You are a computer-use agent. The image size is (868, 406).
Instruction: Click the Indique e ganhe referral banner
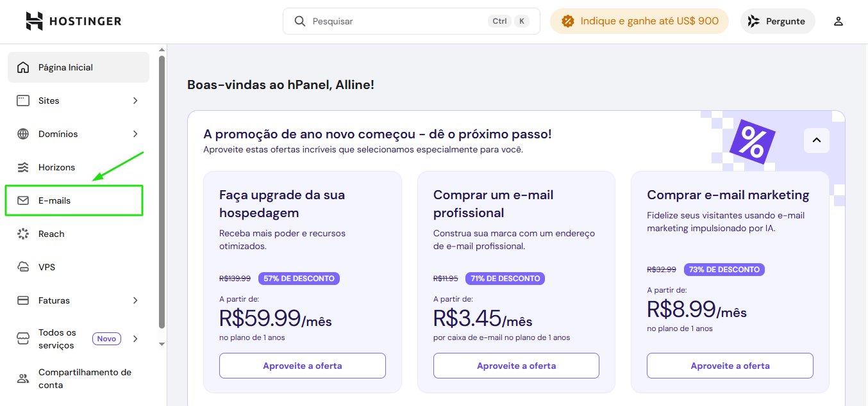pyautogui.click(x=639, y=21)
